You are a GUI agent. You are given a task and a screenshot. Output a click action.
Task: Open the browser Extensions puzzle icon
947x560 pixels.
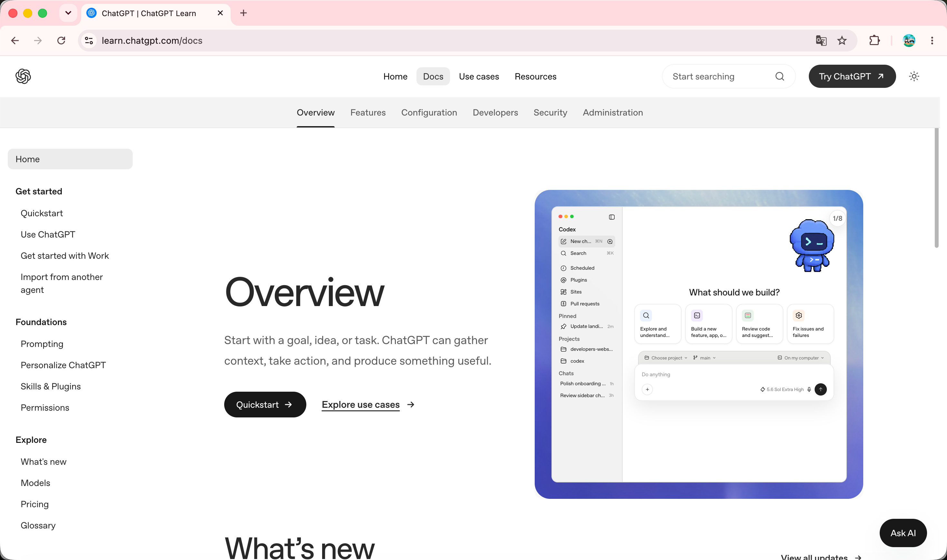click(x=875, y=40)
